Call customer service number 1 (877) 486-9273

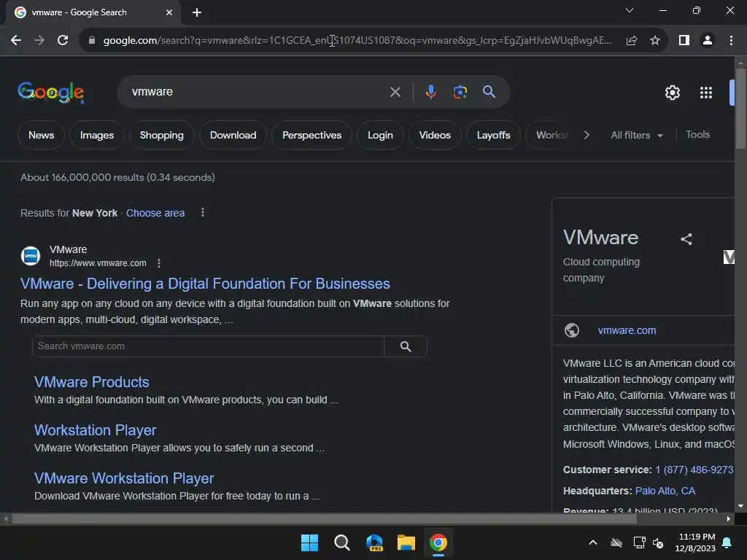pos(694,470)
